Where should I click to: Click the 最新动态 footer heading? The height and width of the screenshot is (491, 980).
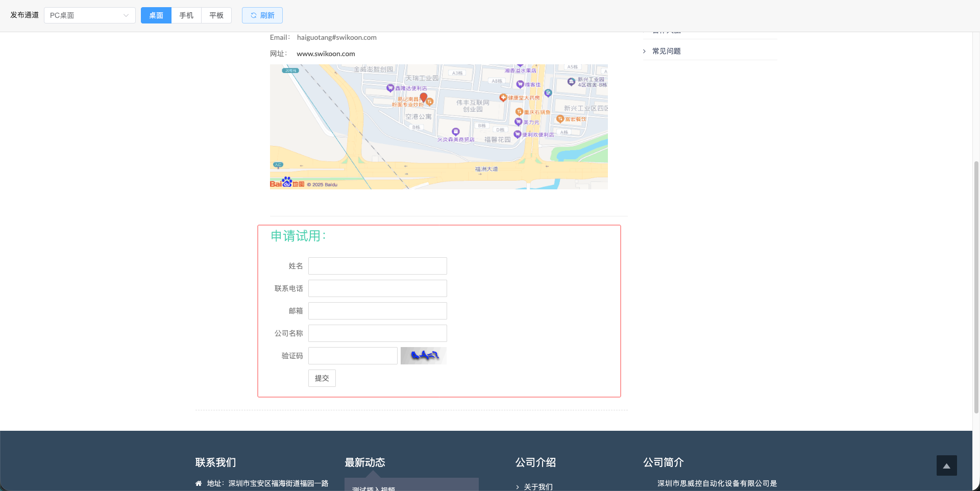[365, 462]
